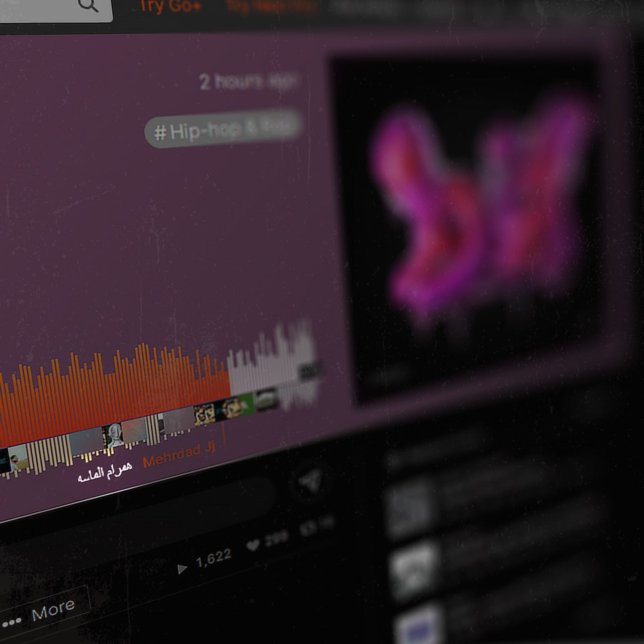Click the search magnifier icon
The image size is (644, 644).
click(88, 5)
